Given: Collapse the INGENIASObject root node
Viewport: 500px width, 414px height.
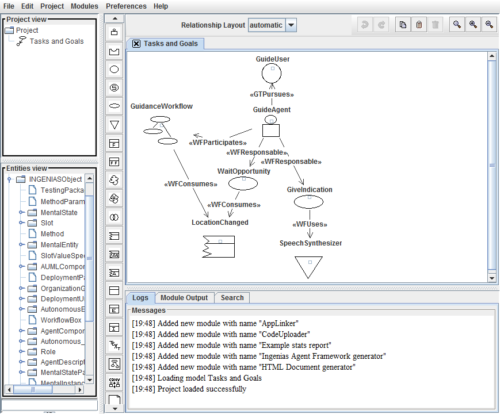Looking at the screenshot, I should coord(9,179).
